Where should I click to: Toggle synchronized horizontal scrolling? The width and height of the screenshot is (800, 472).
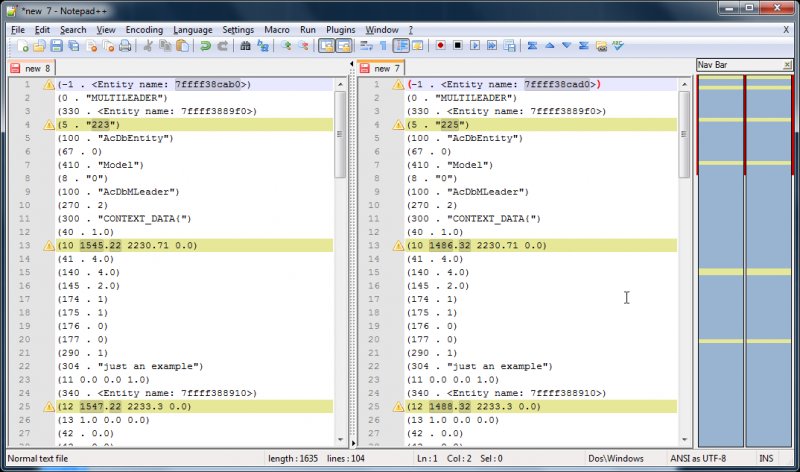tap(344, 46)
